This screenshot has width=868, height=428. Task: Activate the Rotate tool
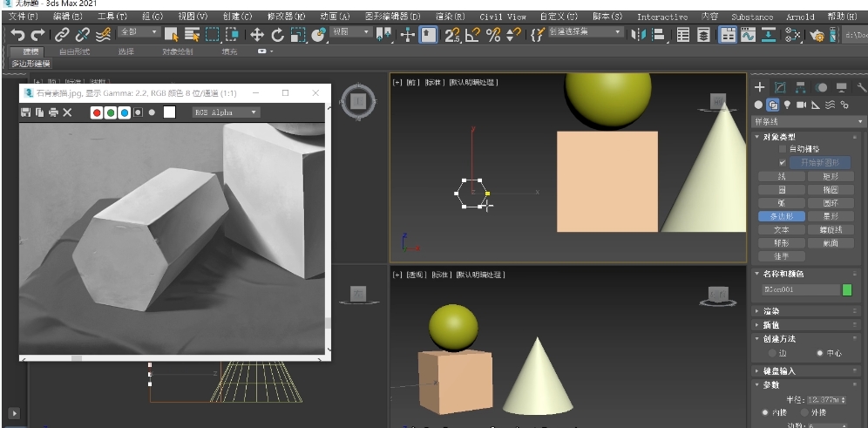(277, 35)
